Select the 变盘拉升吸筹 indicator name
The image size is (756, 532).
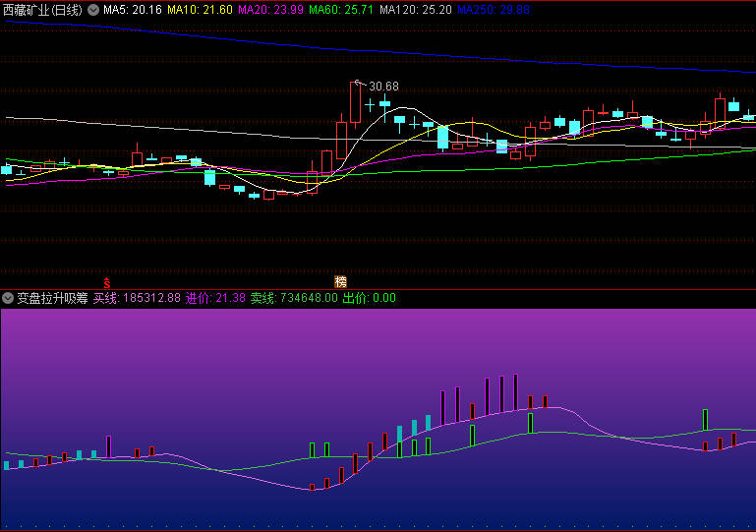tap(52, 298)
